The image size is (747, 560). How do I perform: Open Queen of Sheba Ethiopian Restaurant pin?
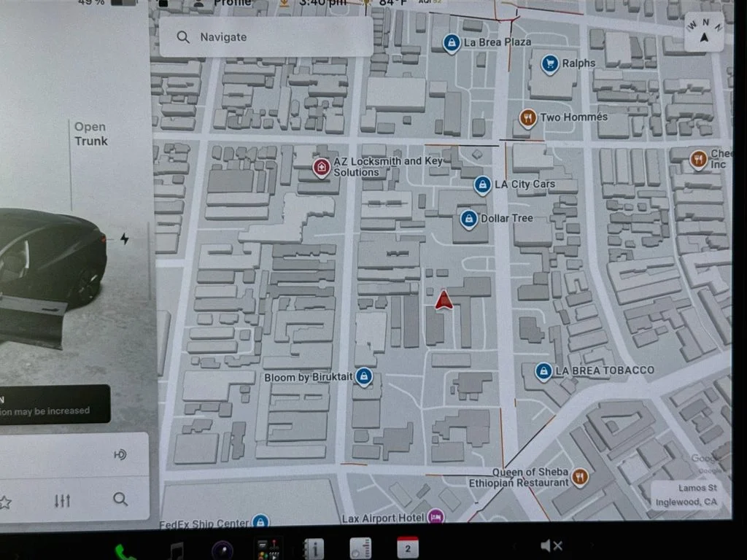tap(580, 477)
